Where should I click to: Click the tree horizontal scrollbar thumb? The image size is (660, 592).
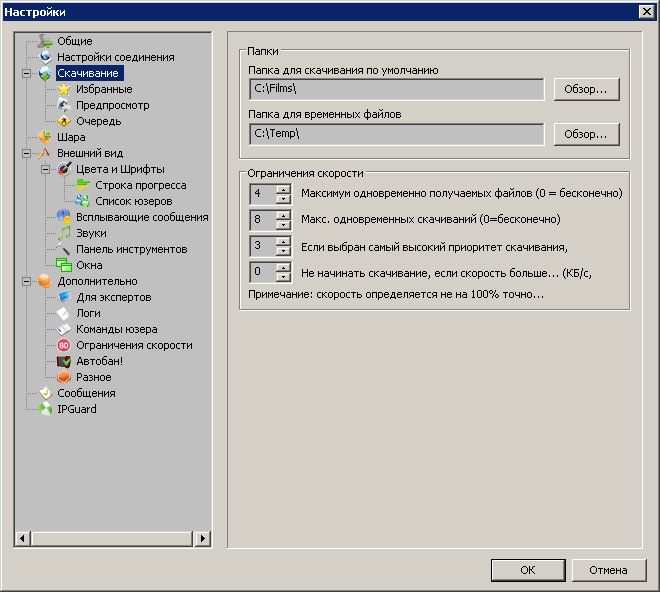point(112,538)
